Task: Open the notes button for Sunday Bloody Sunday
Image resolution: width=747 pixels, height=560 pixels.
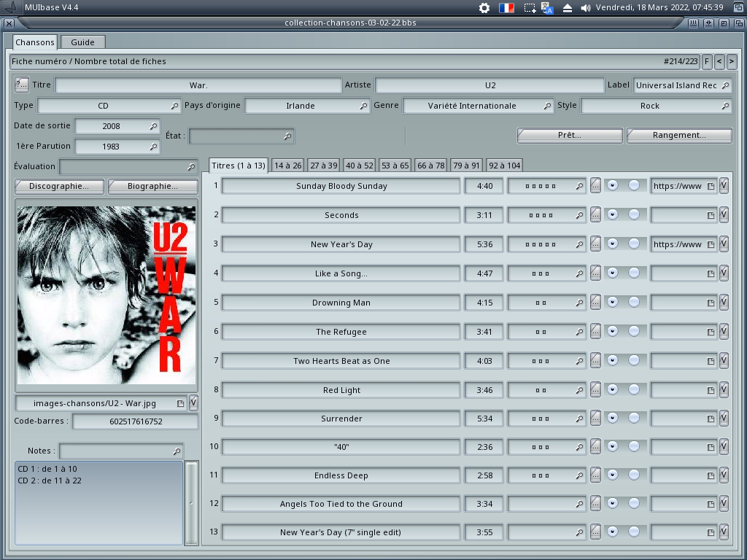Action: [595, 186]
